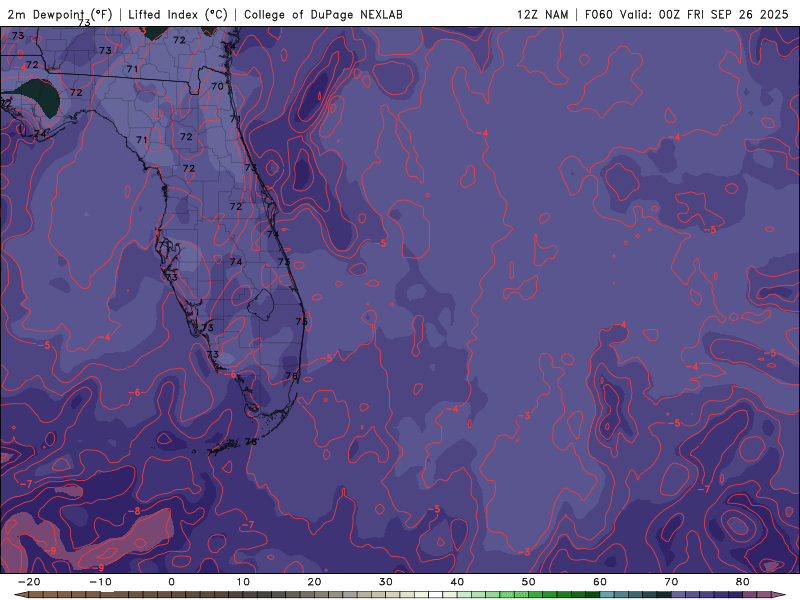Click the left arrow end of color bar
Viewport: 800px width, 600px height.
(20, 595)
